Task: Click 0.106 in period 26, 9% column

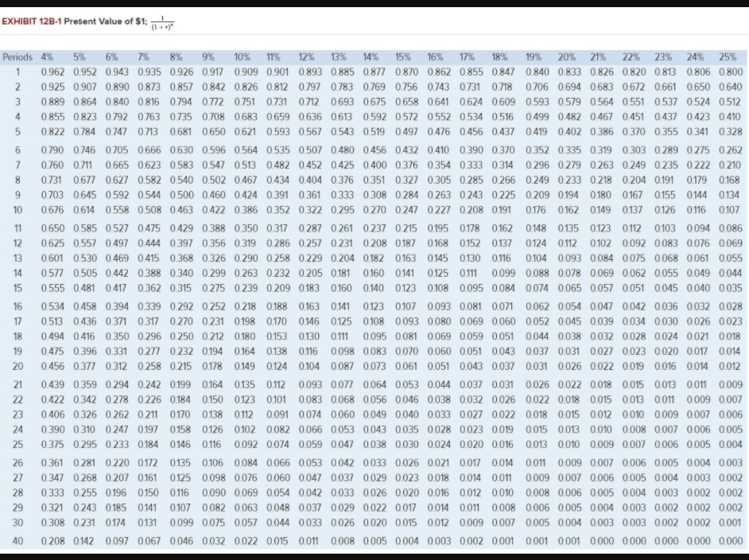Action: click(212, 464)
